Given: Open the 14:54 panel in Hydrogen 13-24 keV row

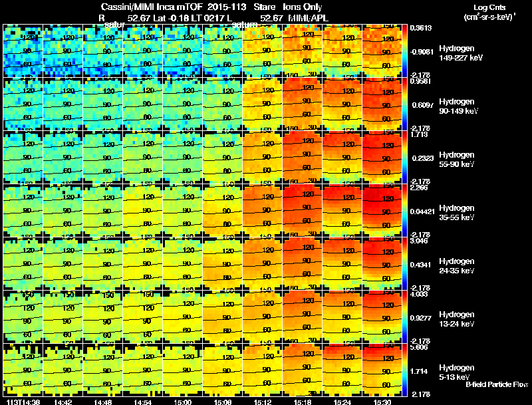Looking at the screenshot, I should (142, 317).
